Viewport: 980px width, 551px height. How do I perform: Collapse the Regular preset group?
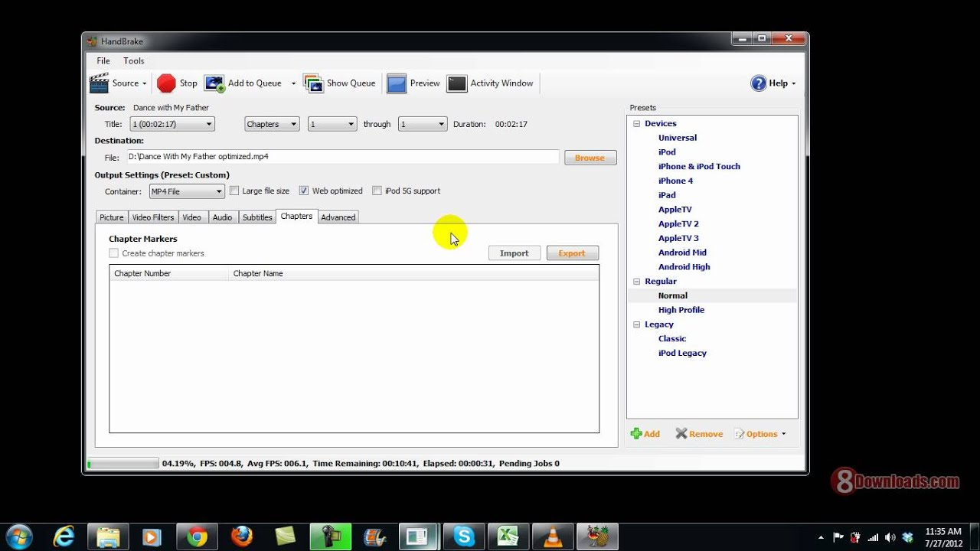(x=637, y=282)
